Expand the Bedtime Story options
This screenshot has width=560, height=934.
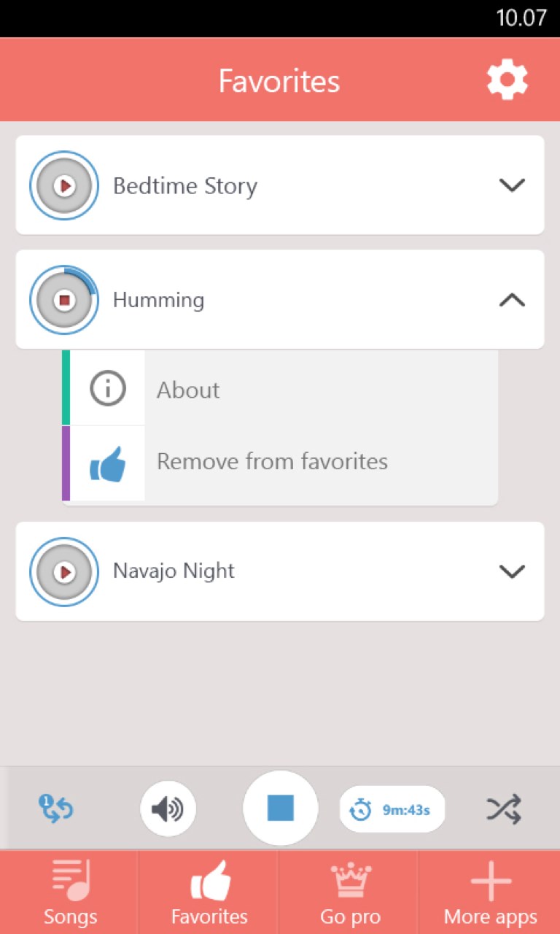point(512,185)
